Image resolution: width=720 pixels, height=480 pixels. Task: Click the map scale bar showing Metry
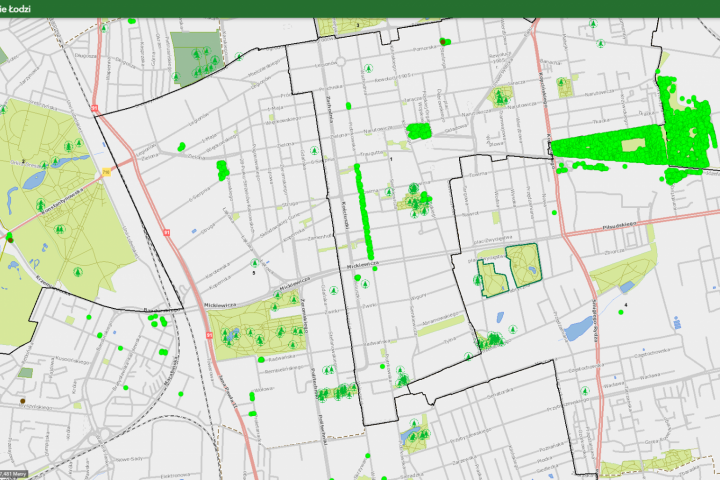coord(14,474)
